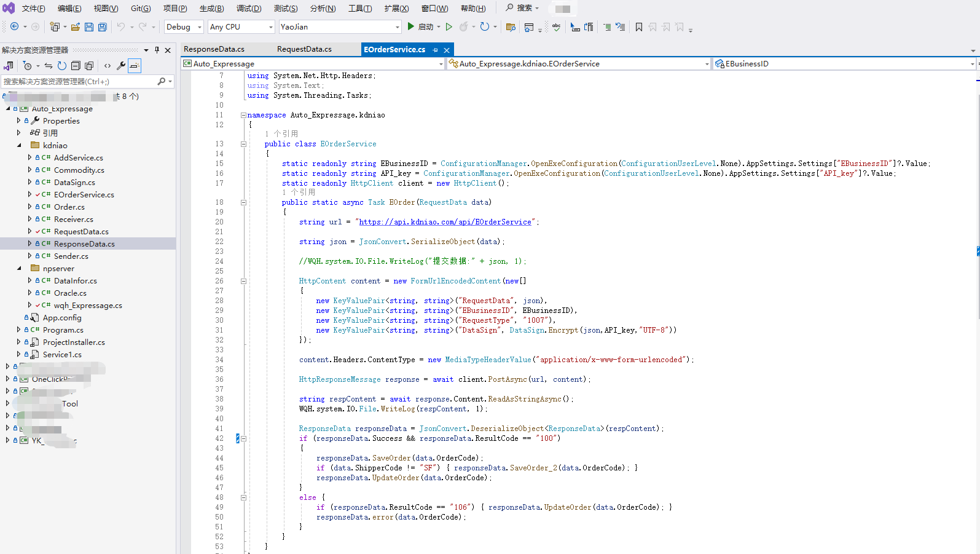Click the Restart circular arrow icon in main toolbar
The image size is (980, 554).
pos(485,26)
